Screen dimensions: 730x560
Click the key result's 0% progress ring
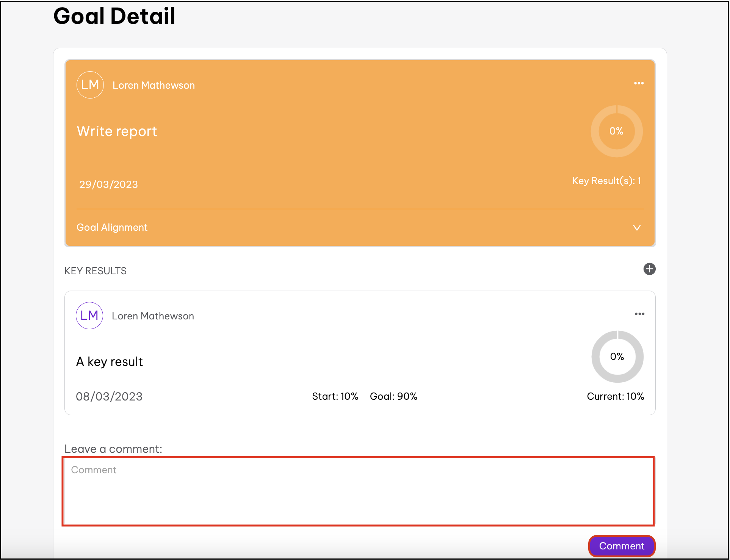(617, 357)
